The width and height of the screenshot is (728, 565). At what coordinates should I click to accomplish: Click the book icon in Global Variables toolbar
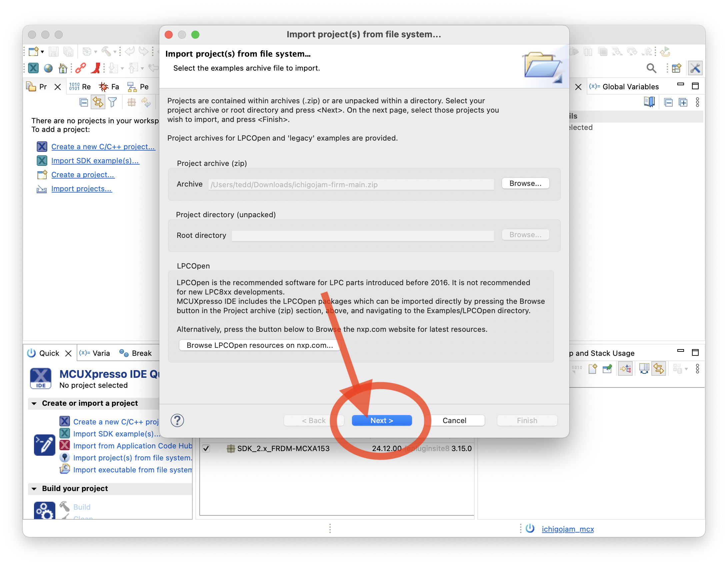point(649,102)
